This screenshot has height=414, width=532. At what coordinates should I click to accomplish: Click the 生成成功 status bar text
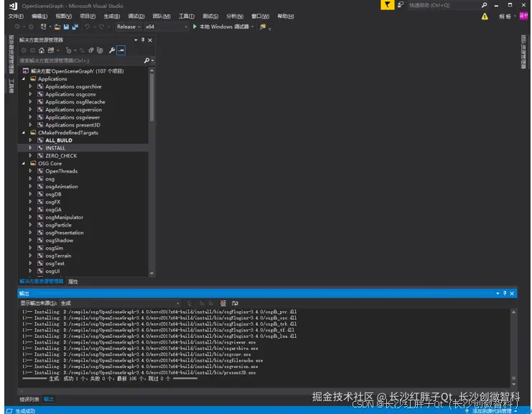pyautogui.click(x=25, y=411)
